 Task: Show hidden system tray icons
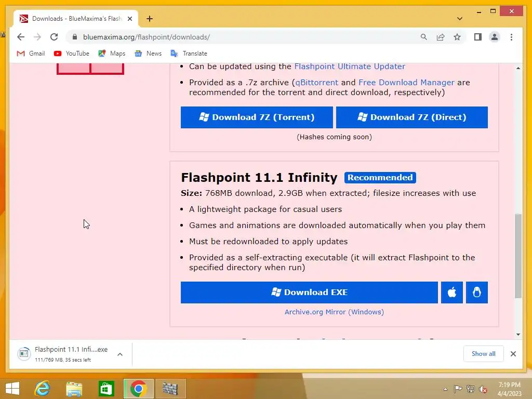coord(445,389)
